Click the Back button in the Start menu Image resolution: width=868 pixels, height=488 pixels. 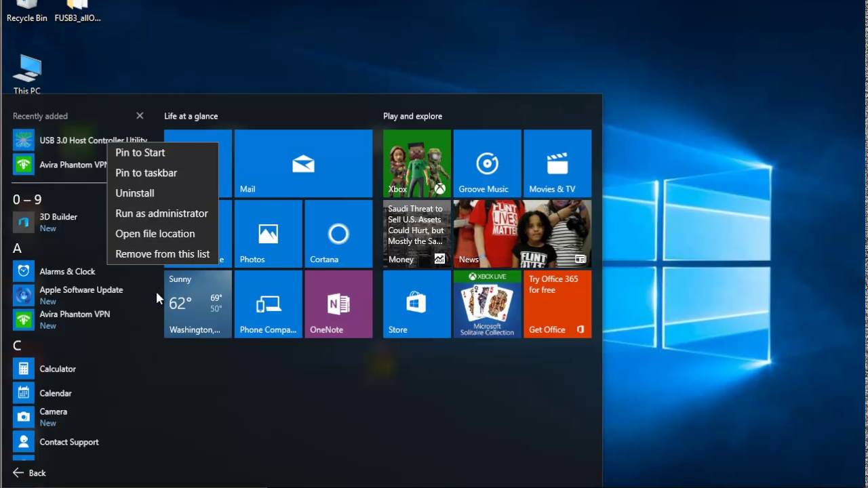[29, 473]
